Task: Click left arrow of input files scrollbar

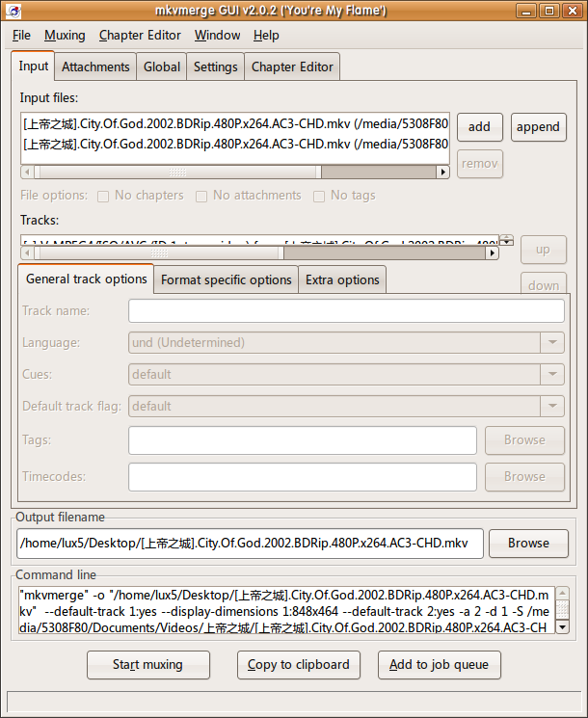Action: coord(27,173)
